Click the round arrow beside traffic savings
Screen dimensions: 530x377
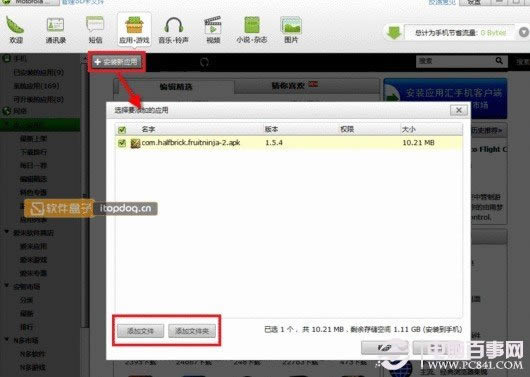click(524, 32)
